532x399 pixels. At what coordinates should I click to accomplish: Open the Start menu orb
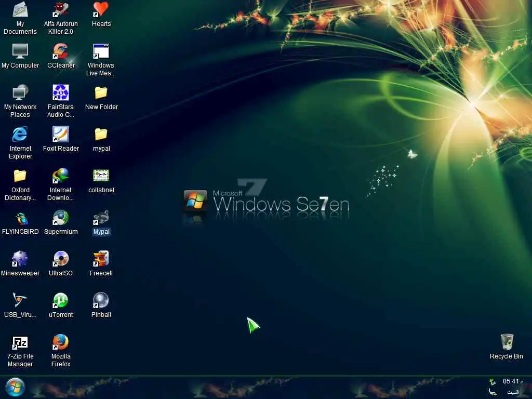point(15,387)
